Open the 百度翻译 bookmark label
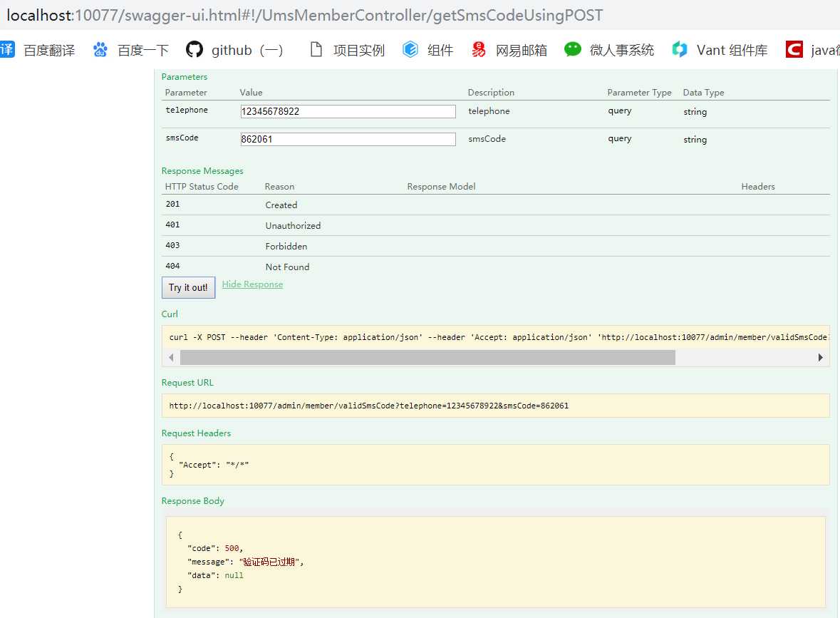840x618 pixels. click(49, 51)
